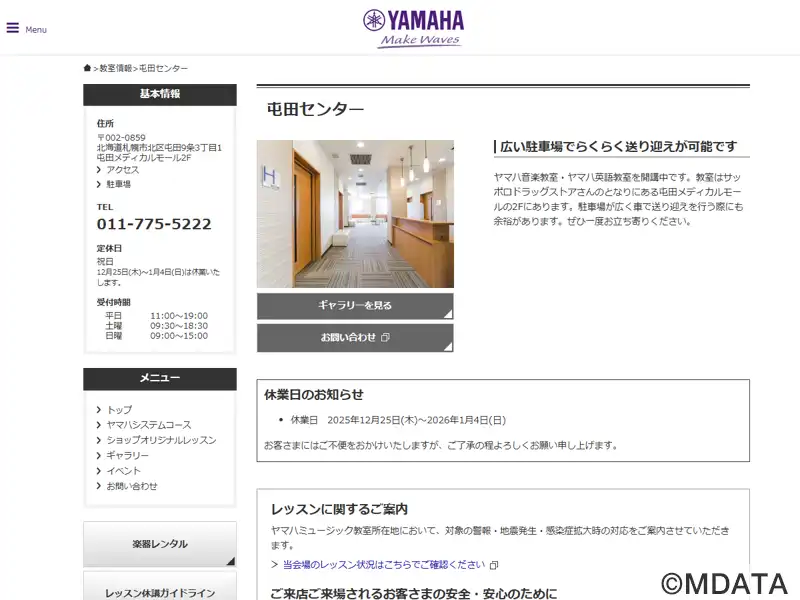This screenshot has height=600, width=800.
Task: Click 屯田センター in the breadcrumb
Action: tap(163, 68)
